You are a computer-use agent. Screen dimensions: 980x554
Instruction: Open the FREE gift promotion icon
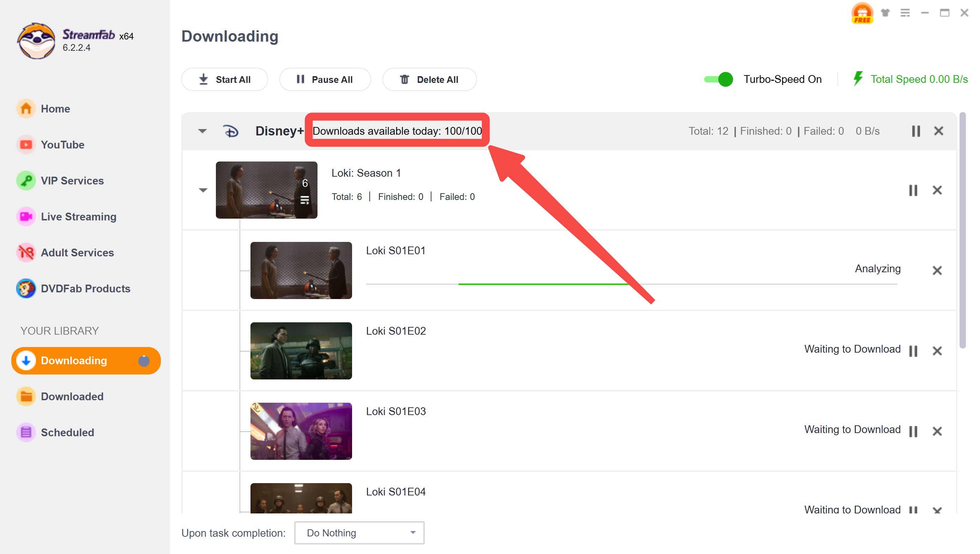[x=862, y=13]
